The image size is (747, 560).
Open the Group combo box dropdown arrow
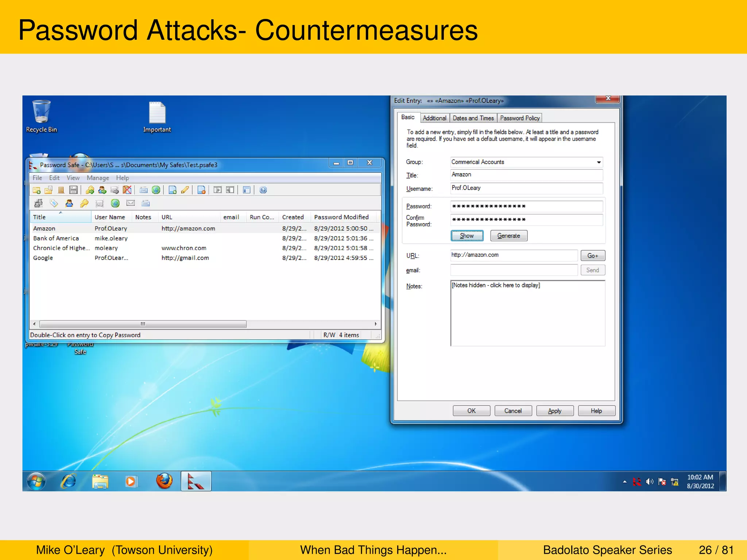[x=599, y=162]
